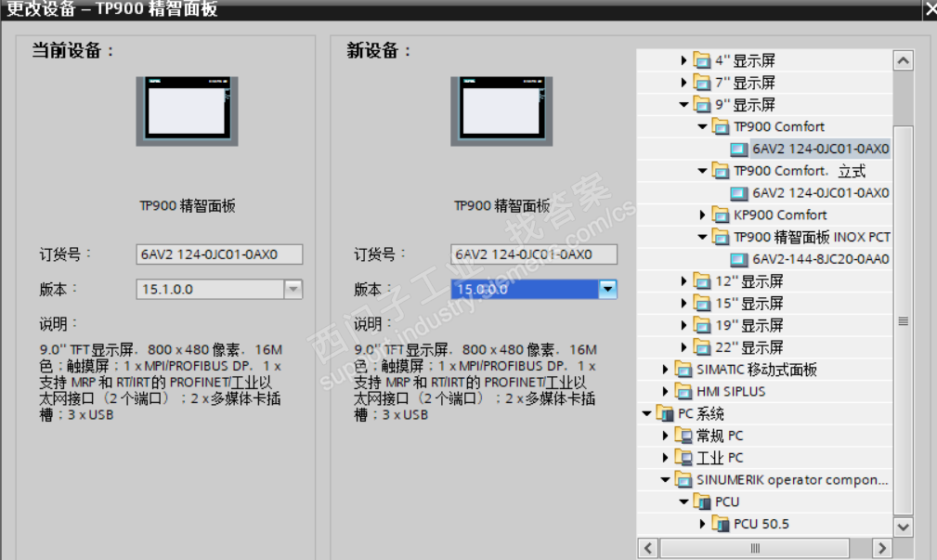Viewport: 937px width, 560px height.
Task: Expand the KP900 Comfort node
Action: [702, 215]
